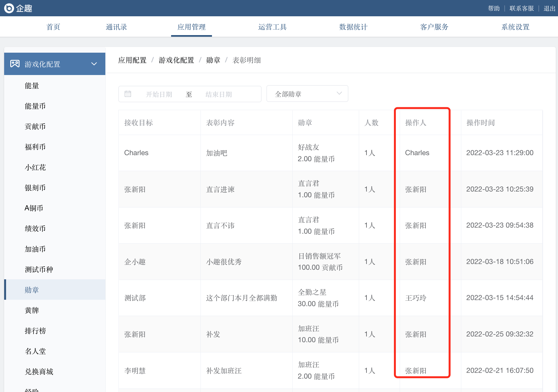Open the 全部勋章 dropdown
The width and height of the screenshot is (558, 392).
point(307,94)
